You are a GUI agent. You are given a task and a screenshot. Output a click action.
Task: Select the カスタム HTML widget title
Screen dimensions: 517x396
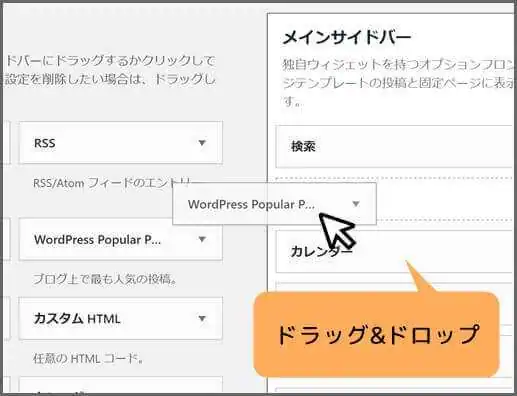[77, 319]
